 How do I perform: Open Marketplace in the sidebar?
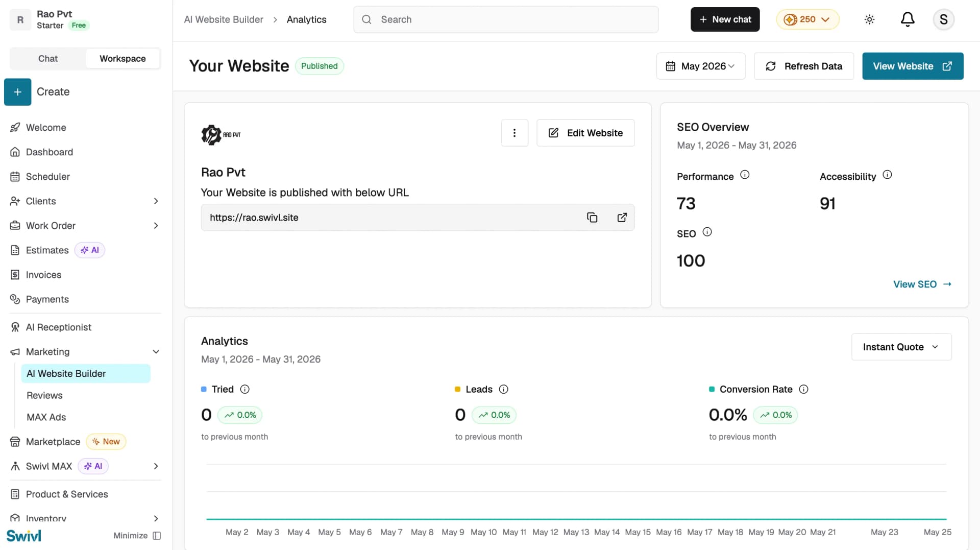[53, 442]
